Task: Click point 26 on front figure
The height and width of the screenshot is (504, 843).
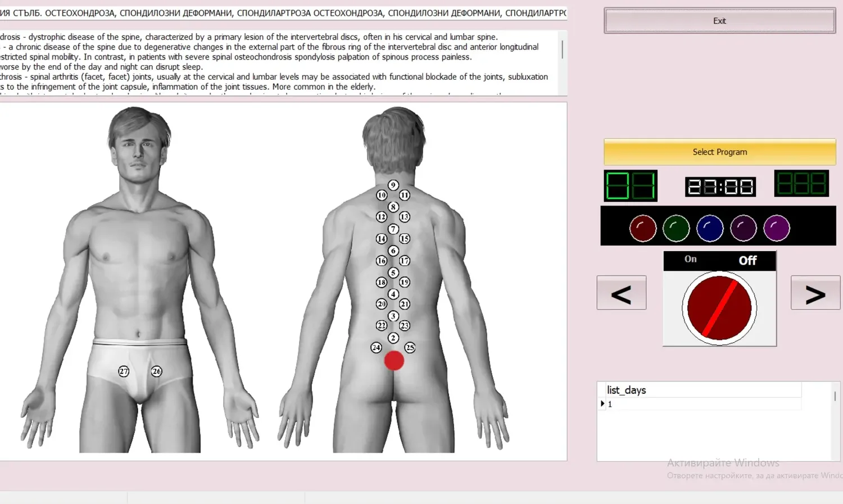Action: point(157,371)
